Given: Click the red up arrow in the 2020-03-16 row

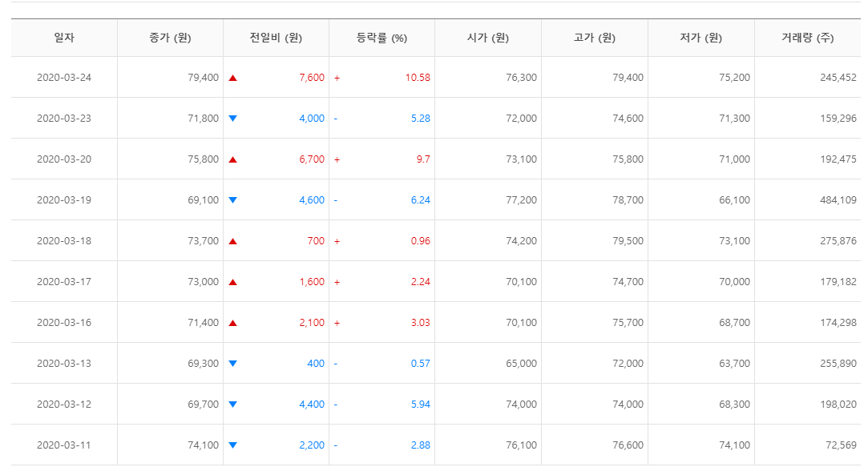Looking at the screenshot, I should (233, 323).
